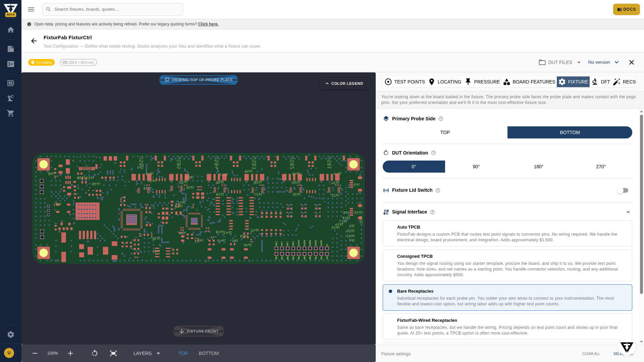Click the FixturFab logo
Screen dimensions: 644x362
[x=11, y=9]
